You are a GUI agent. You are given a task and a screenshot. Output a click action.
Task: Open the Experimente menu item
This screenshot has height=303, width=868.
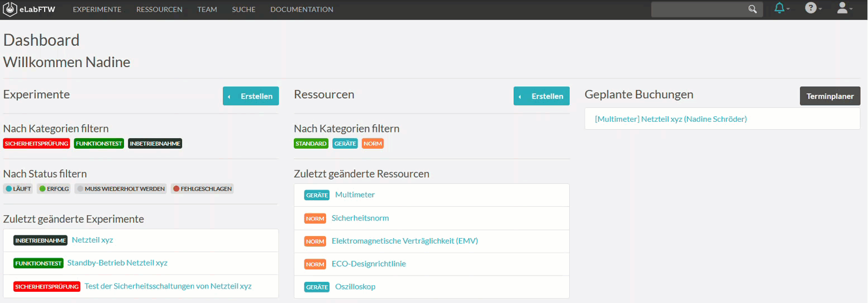(97, 10)
